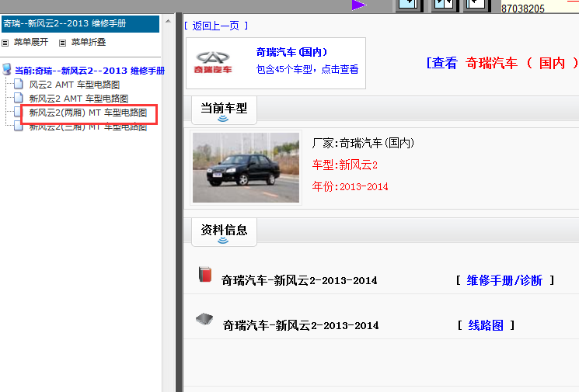Click the 菜单折叠 collapse-menu icon

62,43
